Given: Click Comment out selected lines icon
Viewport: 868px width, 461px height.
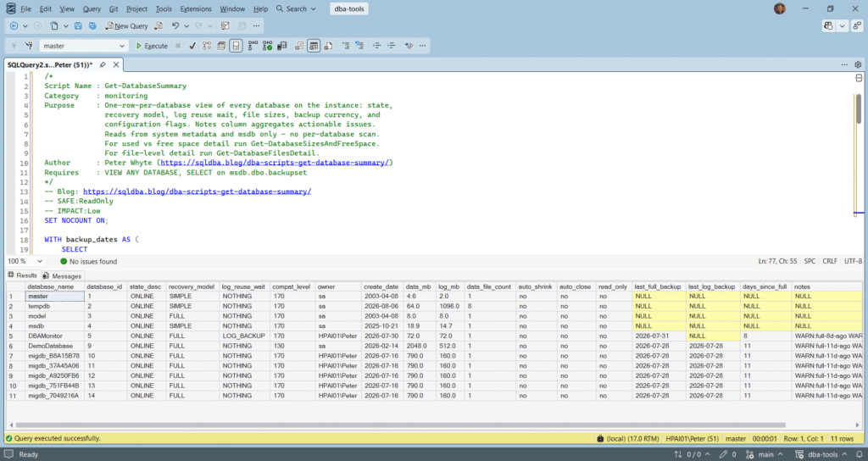Looking at the screenshot, I should point(346,46).
